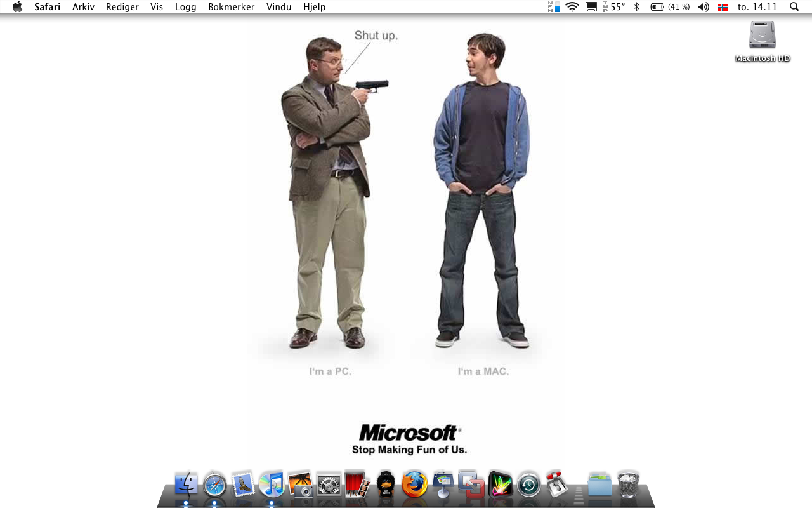Click the black bird mascot Dock icon
This screenshot has height=508, width=812.
coord(386,485)
